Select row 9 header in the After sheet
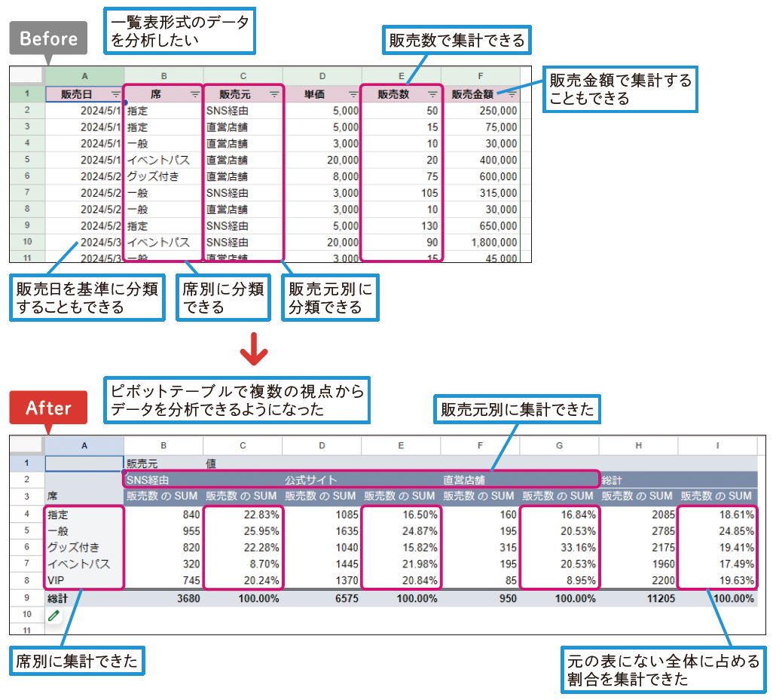Viewport: 776px width, 700px height. click(x=27, y=598)
